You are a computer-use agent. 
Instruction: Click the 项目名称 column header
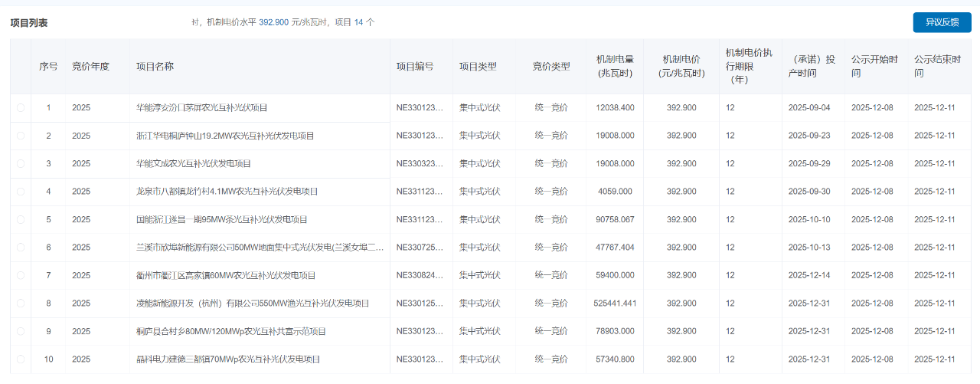pos(155,67)
